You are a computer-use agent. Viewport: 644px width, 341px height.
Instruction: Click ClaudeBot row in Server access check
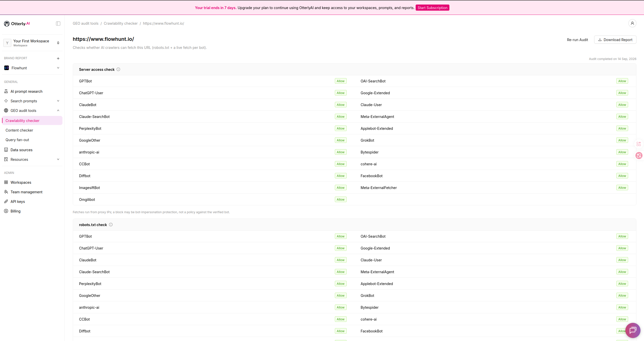point(214,105)
